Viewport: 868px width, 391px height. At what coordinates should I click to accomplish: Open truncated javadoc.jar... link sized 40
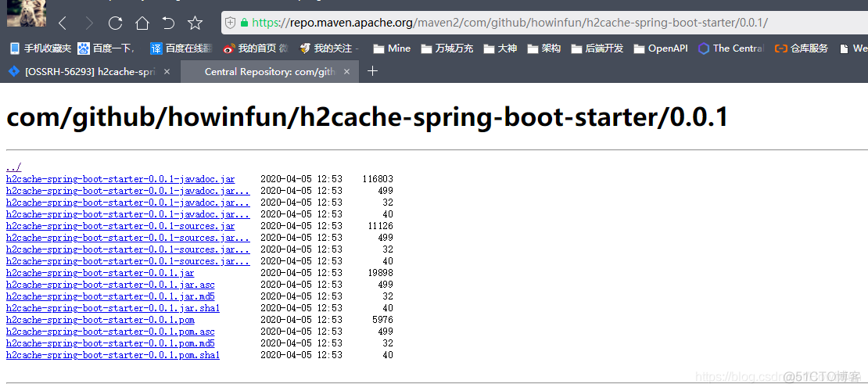(x=128, y=213)
